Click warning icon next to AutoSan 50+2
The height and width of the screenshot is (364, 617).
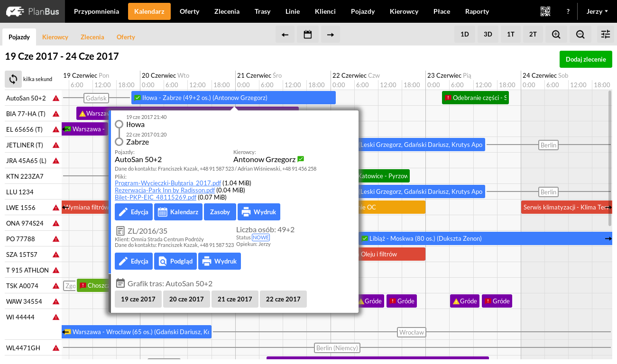tap(56, 98)
